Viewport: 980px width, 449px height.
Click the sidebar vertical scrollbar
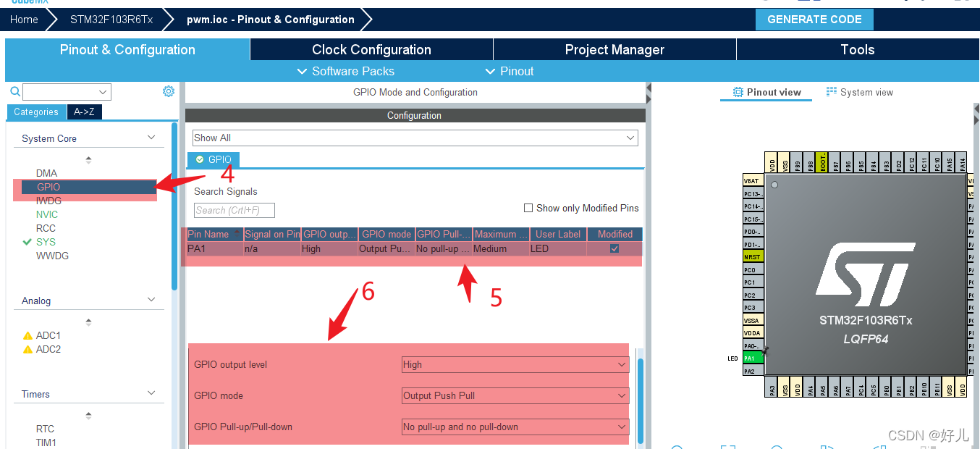tap(174, 206)
